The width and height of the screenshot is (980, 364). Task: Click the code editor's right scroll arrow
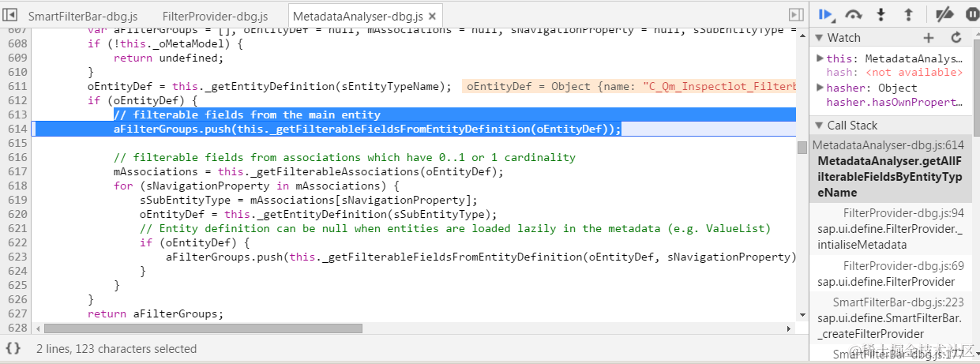coord(789,328)
